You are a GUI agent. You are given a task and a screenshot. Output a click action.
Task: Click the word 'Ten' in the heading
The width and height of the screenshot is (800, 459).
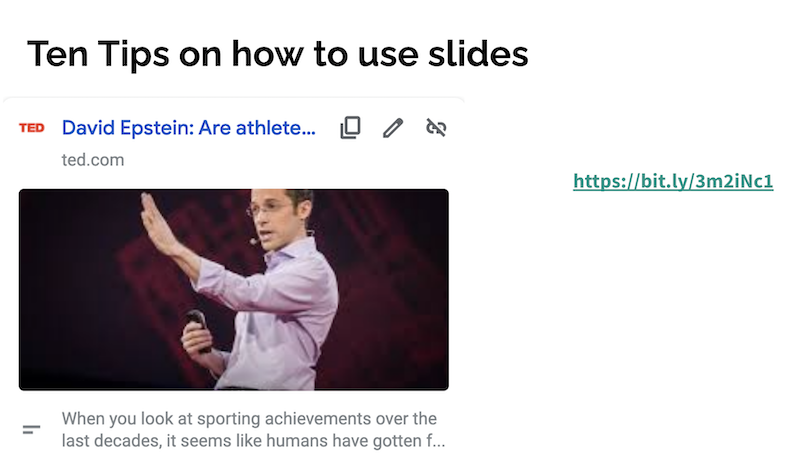(58, 54)
